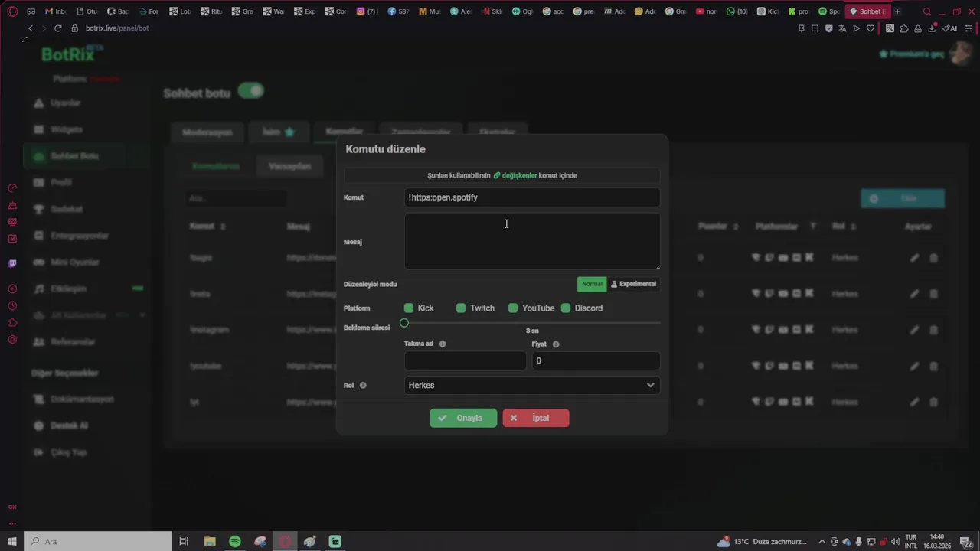This screenshot has height=551, width=980.
Task: Confirm with the Onayla button
Action: 463,418
